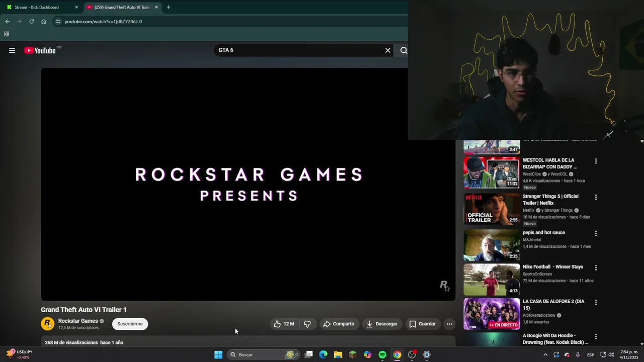Open options menu for WESTCOL video

[x=596, y=161]
